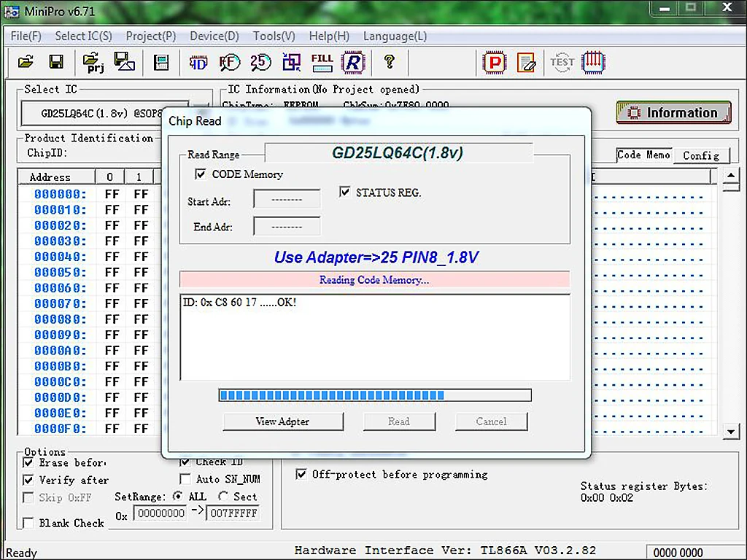The height and width of the screenshot is (560, 747).
Task: Click the Save project toolbar icon
Action: coord(124,61)
